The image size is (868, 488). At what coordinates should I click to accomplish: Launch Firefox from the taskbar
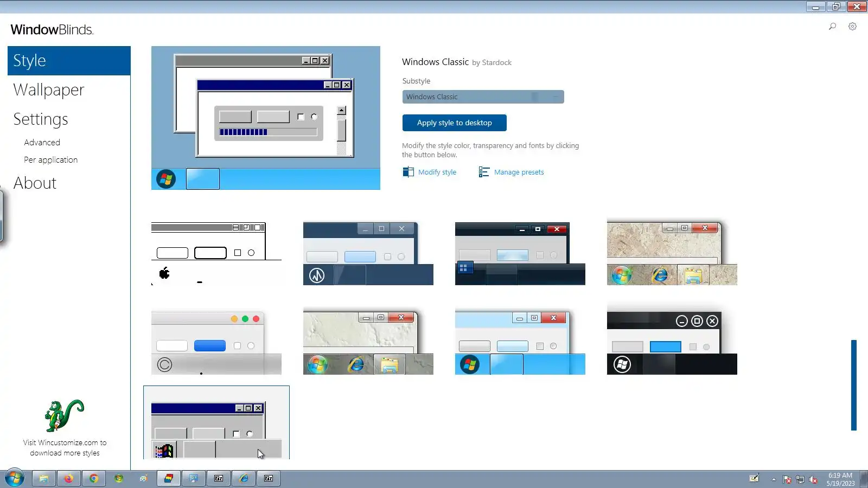[68, 478]
